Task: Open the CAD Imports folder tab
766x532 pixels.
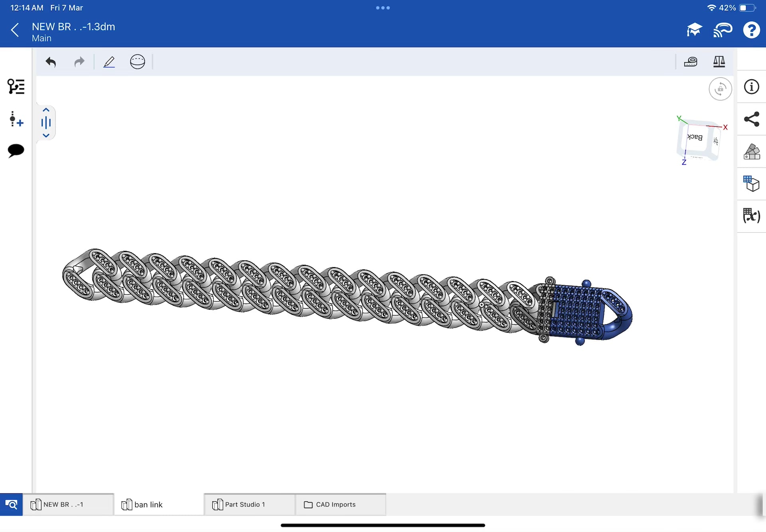Action: [x=335, y=504]
